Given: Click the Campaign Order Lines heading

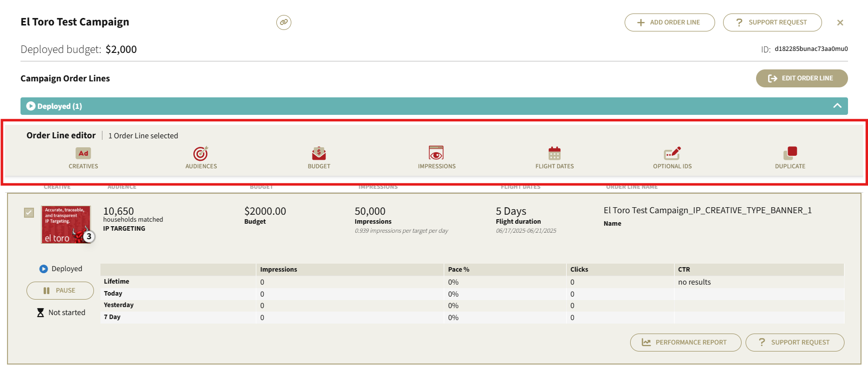Looking at the screenshot, I should pyautogui.click(x=65, y=78).
